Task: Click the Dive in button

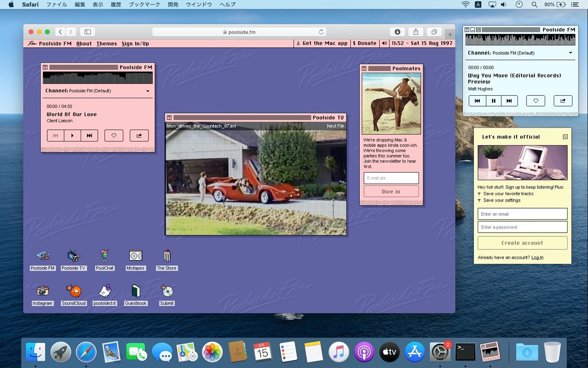Action: [x=391, y=191]
